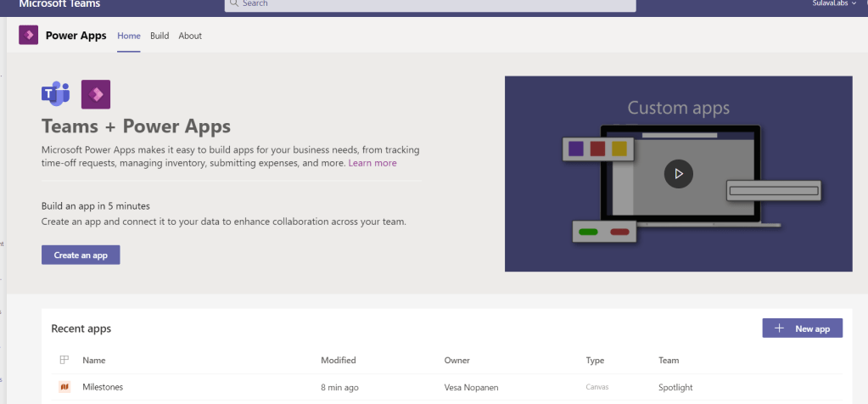Image resolution: width=868 pixels, height=404 pixels.
Task: Open the Milestones app by its name
Action: (103, 388)
